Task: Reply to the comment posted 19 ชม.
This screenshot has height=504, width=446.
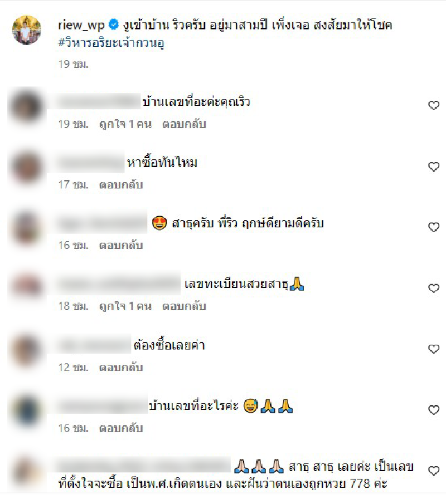Action: [184, 124]
